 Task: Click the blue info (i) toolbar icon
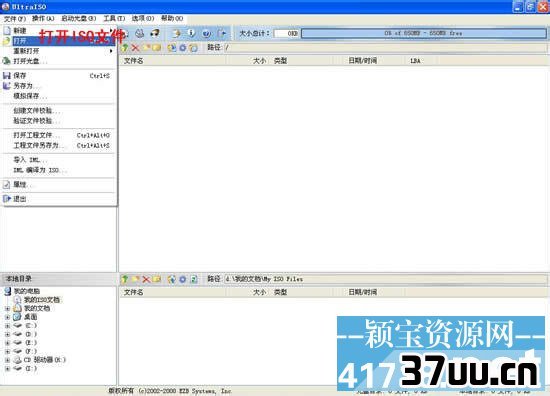point(192,33)
